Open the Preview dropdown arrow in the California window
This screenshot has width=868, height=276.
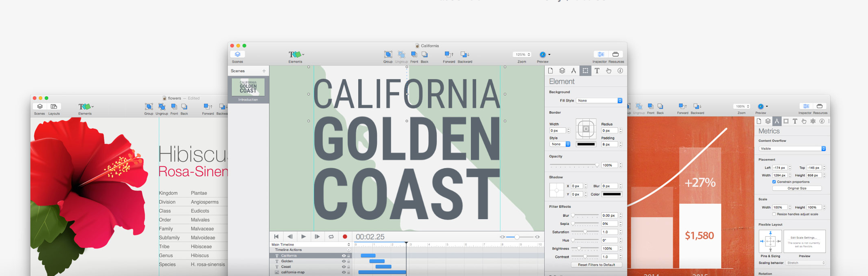(x=549, y=55)
